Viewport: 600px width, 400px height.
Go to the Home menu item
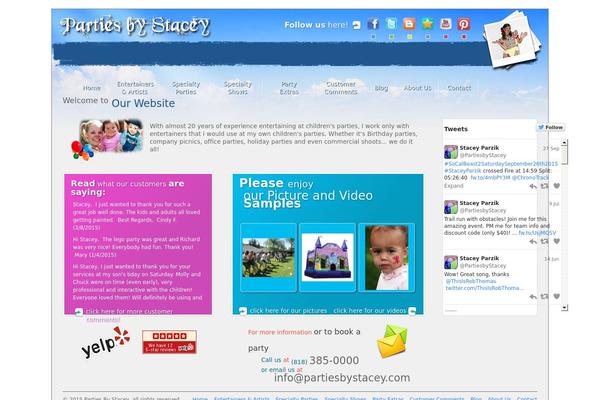[x=92, y=88]
